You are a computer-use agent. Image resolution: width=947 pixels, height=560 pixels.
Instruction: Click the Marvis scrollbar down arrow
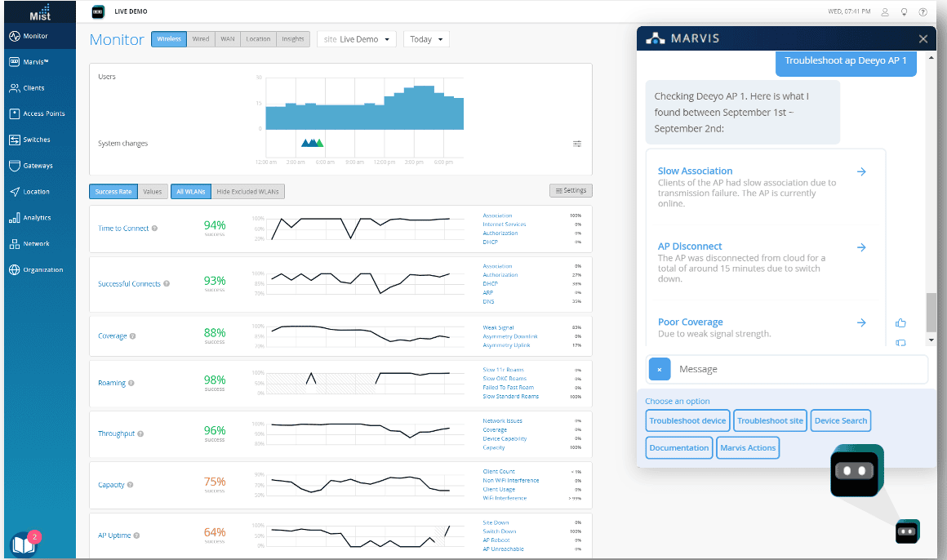click(x=931, y=340)
